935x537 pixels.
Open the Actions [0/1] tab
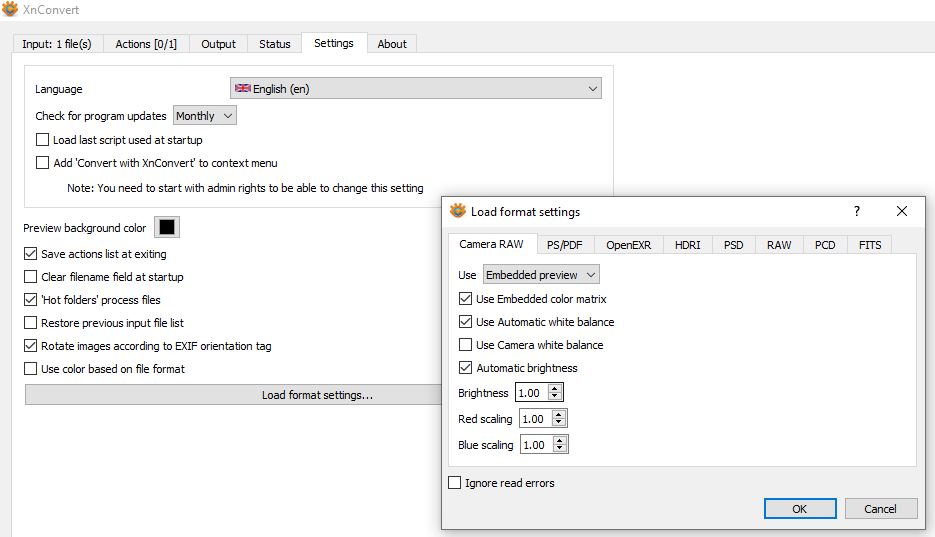point(146,44)
